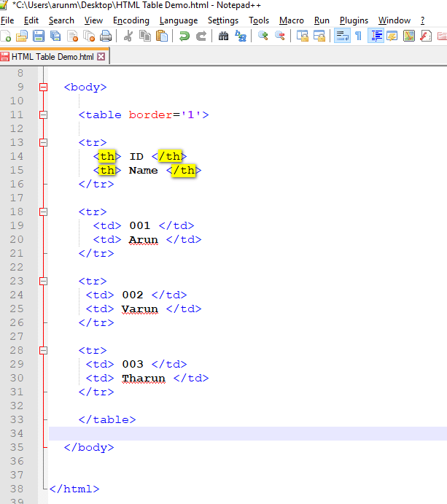
Task: Click the highlighted 'th' before ID
Action: [107, 157]
